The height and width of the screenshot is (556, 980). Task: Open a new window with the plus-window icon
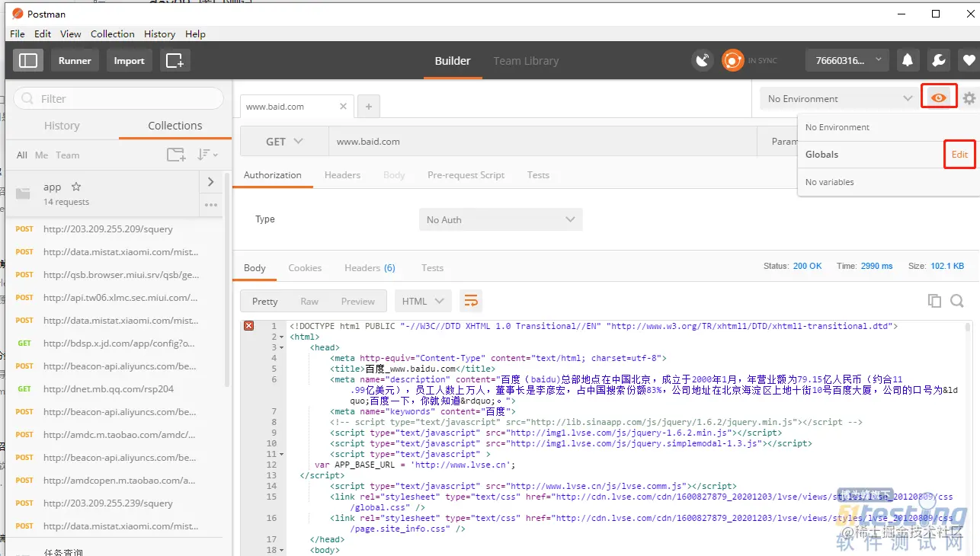click(175, 60)
